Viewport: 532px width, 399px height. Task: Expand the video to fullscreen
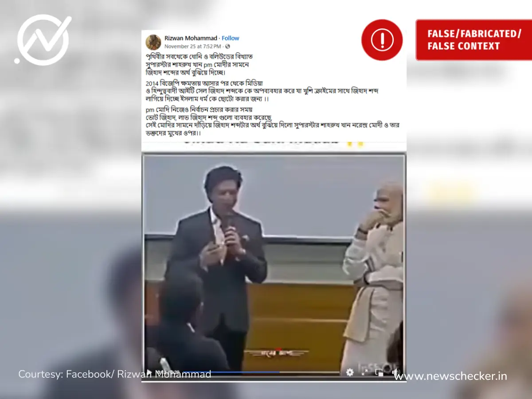[364, 372]
